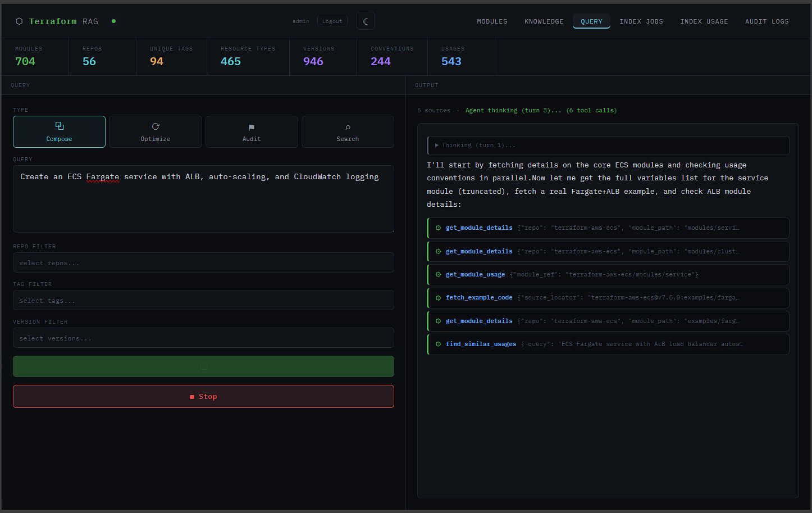Click the Modules 704 stat card
The width and height of the screenshot is (812, 513).
pyautogui.click(x=35, y=57)
